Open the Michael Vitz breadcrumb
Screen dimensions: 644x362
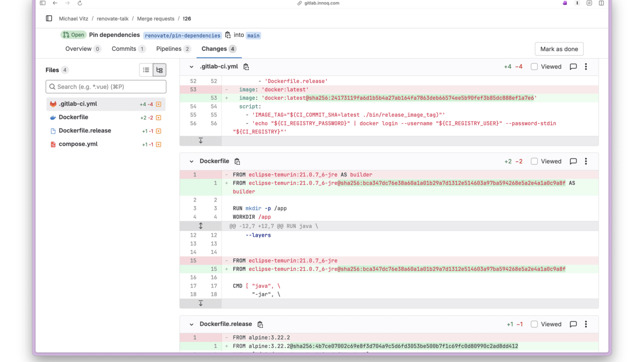click(74, 19)
